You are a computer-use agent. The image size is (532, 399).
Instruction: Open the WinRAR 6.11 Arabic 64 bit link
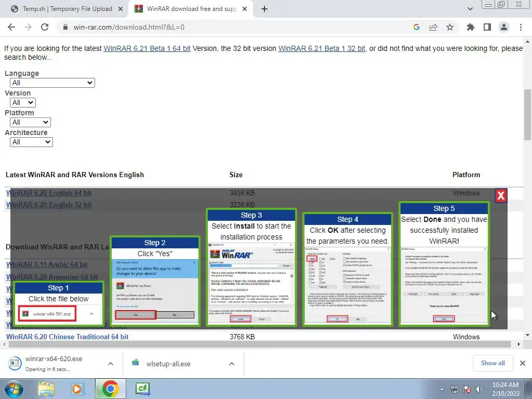point(47,264)
